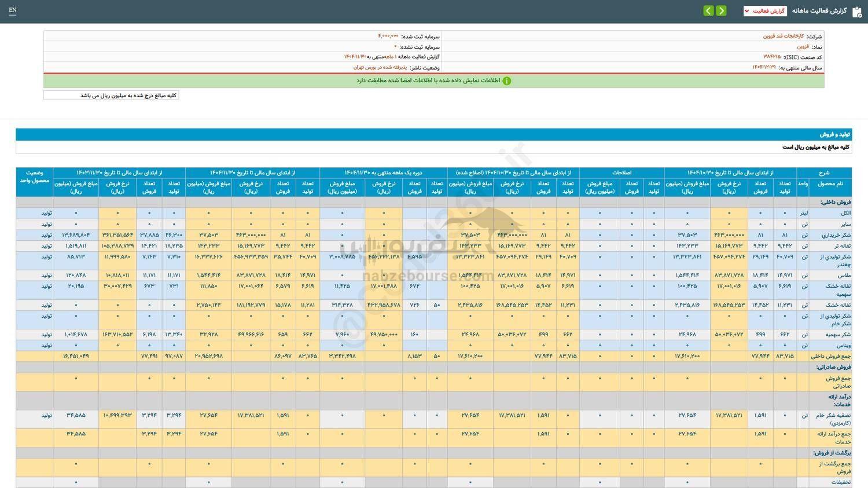
Task: Click the monthly activity report clipboard icon
Action: 857,12
